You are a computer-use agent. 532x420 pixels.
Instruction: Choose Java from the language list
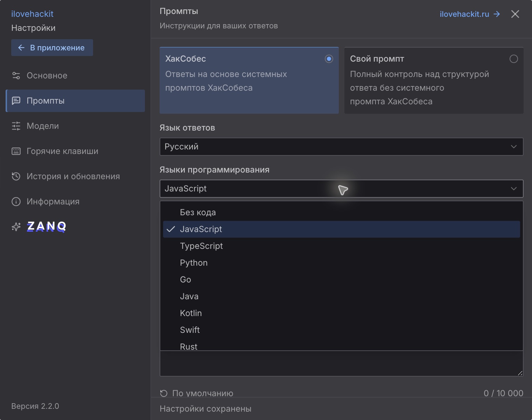click(341, 296)
